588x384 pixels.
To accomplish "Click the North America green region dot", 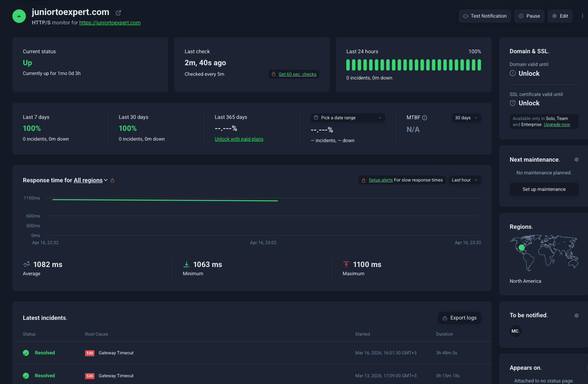I will pyautogui.click(x=521, y=247).
